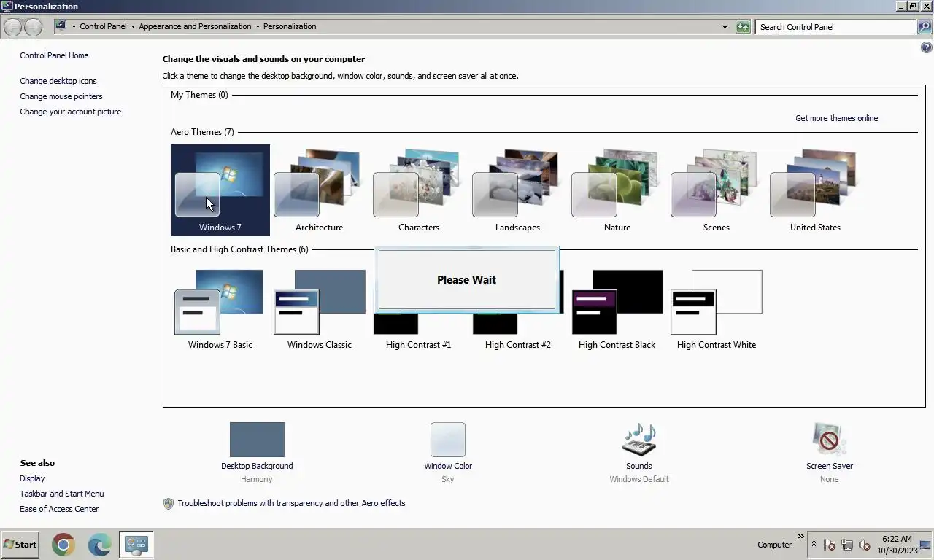Click the Help question mark icon
Image resolution: width=934 pixels, height=560 pixels.
coord(927,47)
